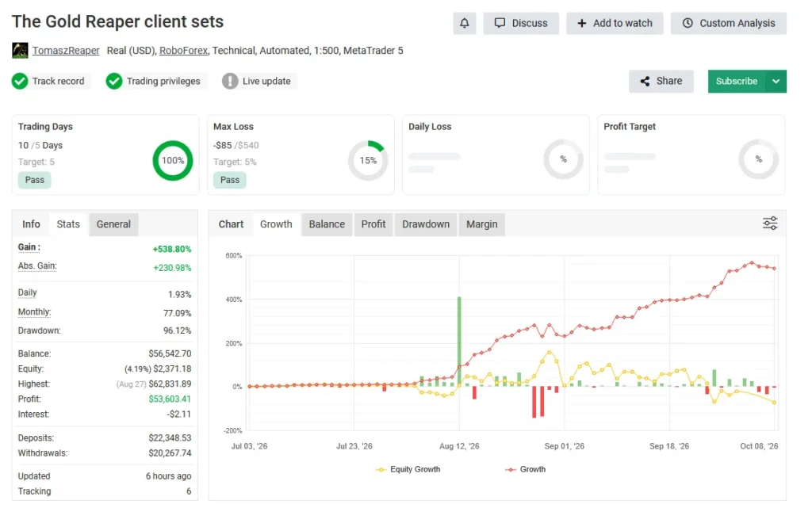Toggle Equity Growth series in legend
The width and height of the screenshot is (812, 508).
pyautogui.click(x=408, y=469)
